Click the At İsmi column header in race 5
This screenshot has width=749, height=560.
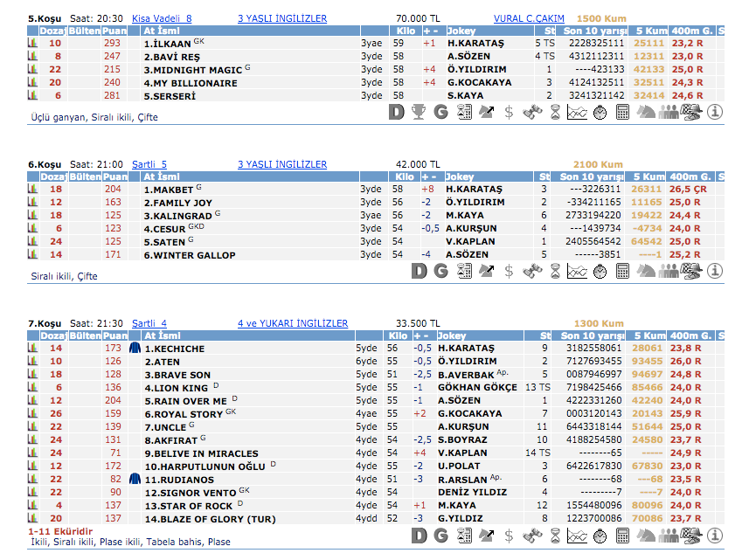coord(162,31)
